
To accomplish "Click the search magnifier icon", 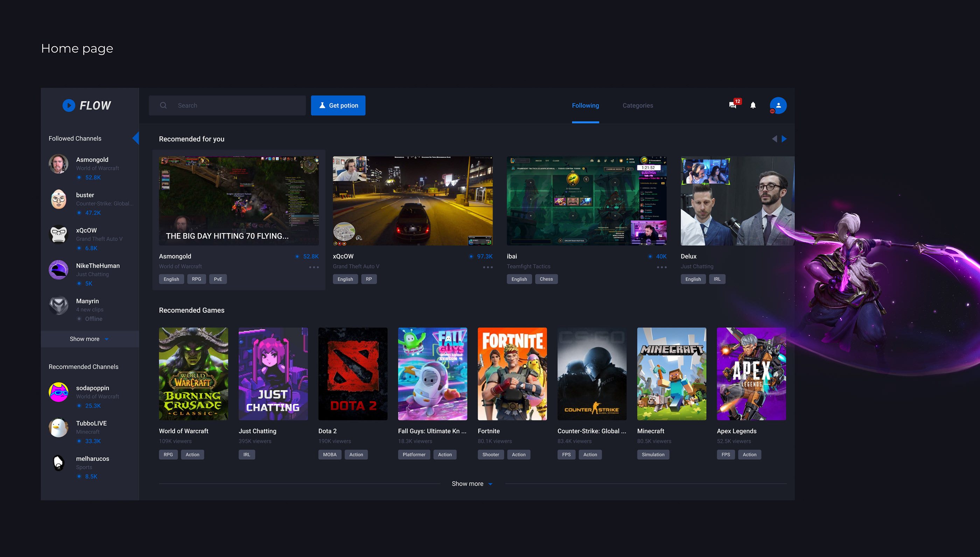I will coord(163,105).
